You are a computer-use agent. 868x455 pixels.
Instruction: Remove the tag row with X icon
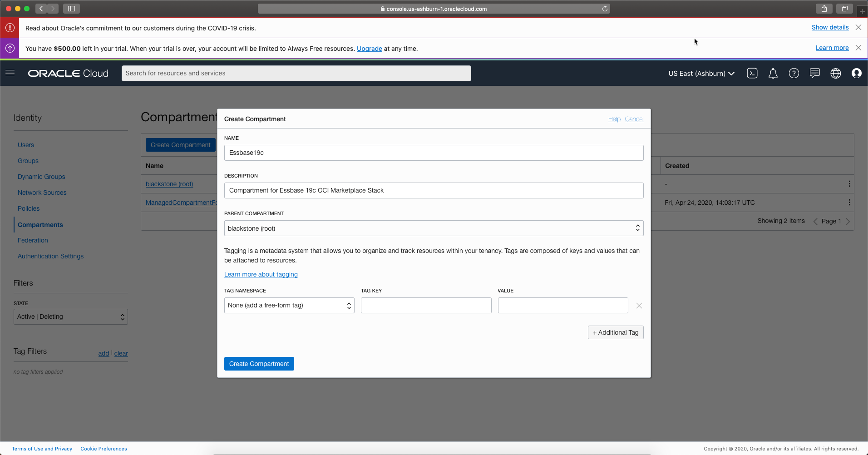639,306
